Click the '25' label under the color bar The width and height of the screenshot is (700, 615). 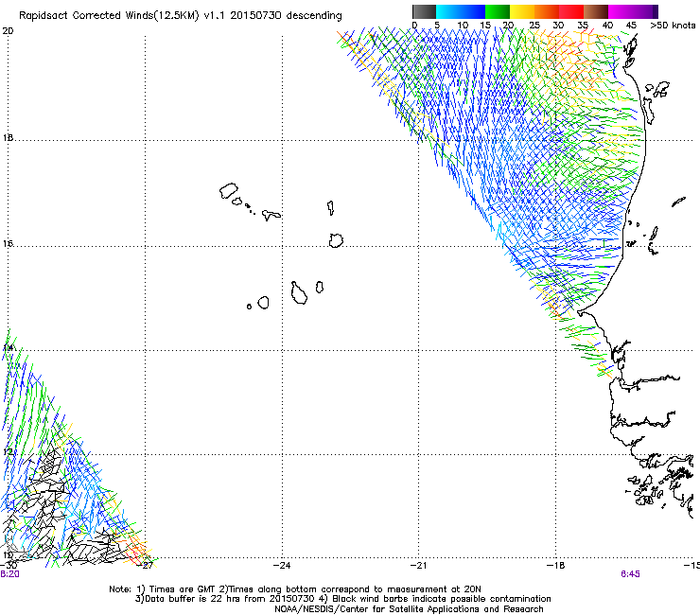534,25
